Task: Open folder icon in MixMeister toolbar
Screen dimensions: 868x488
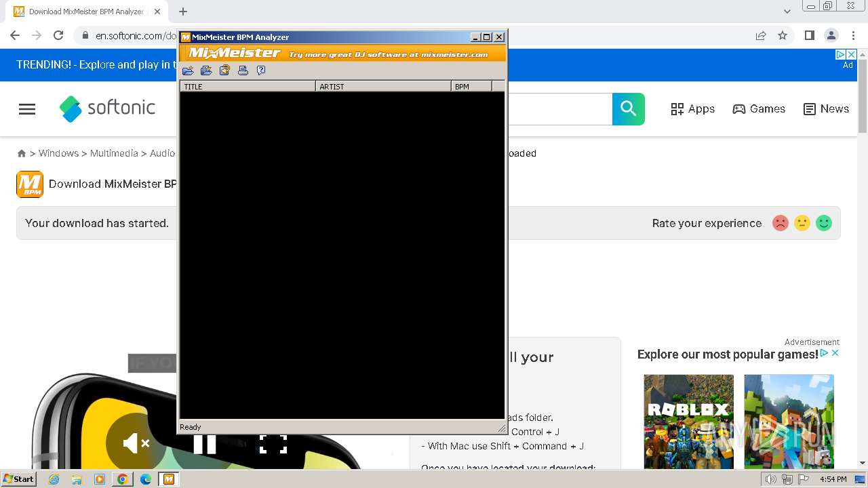Action: point(188,70)
